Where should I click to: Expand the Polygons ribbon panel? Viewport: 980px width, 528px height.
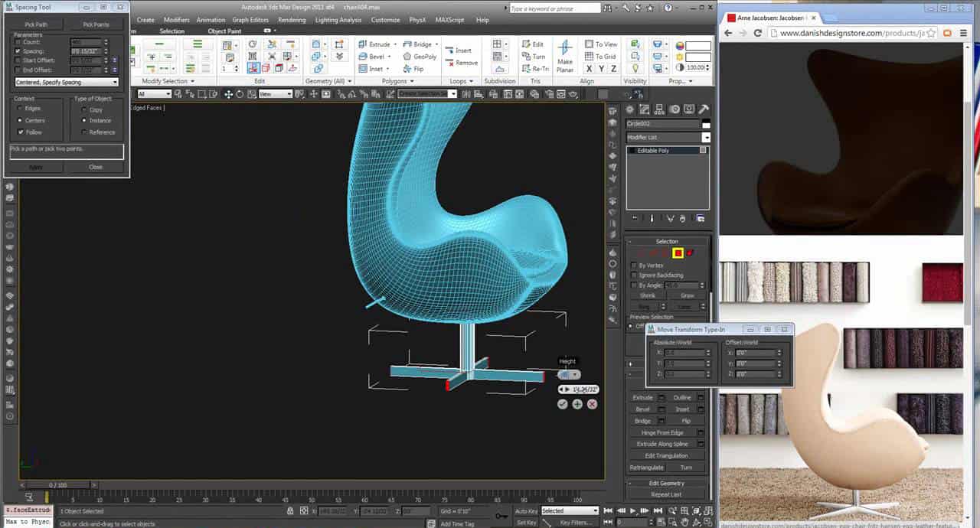click(398, 81)
